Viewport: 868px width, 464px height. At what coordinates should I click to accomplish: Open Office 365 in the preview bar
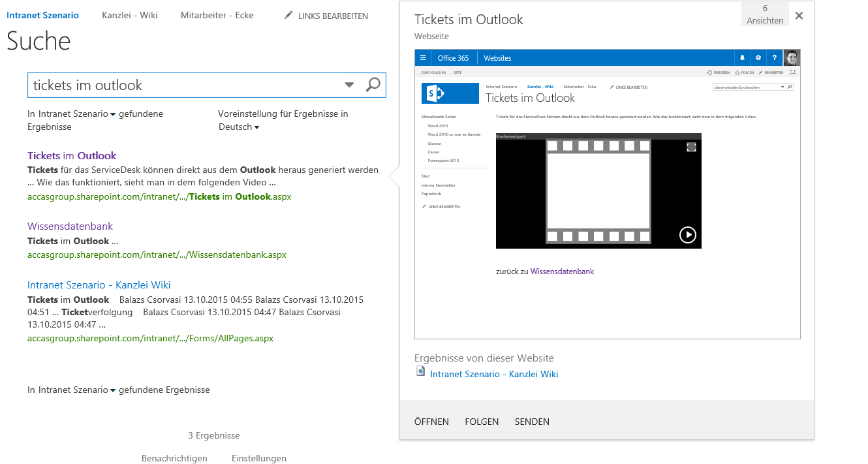453,58
